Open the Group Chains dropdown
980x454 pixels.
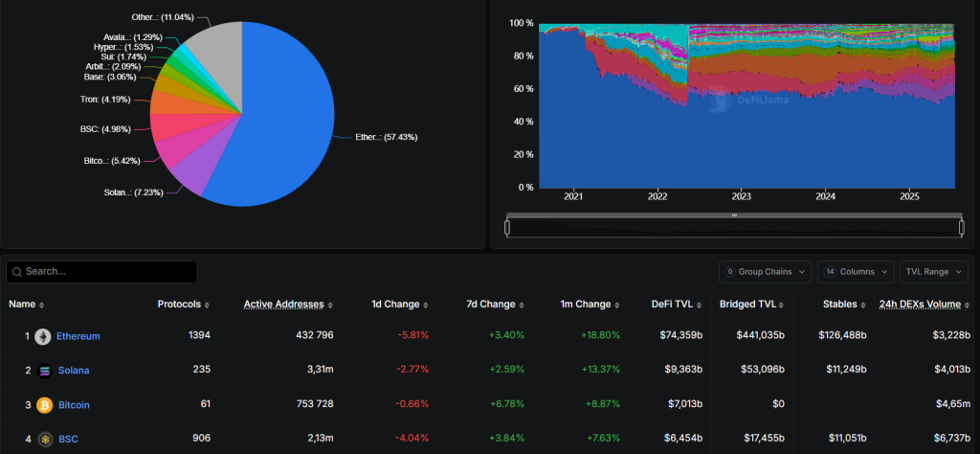(766, 272)
